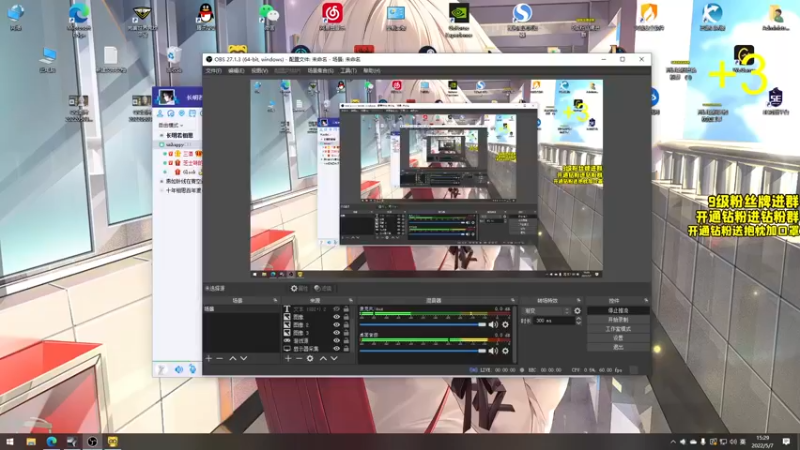
Task: Open OBS 设置 settings button
Action: [x=618, y=338]
